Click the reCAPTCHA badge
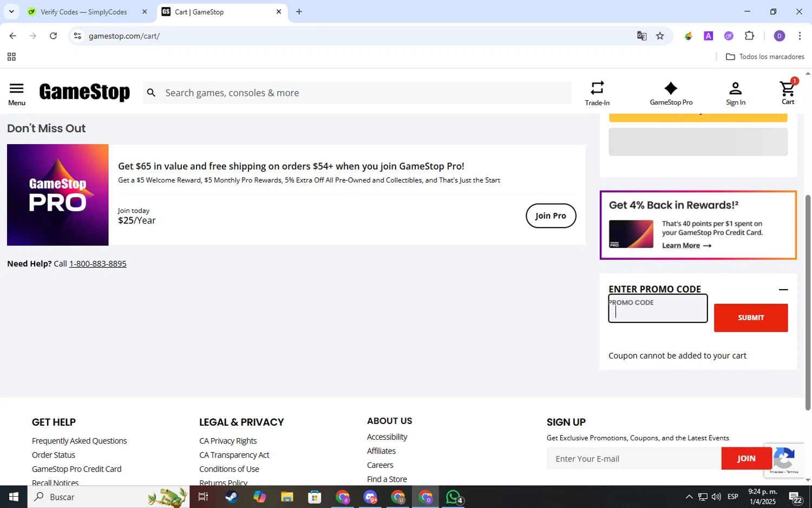 point(784,460)
